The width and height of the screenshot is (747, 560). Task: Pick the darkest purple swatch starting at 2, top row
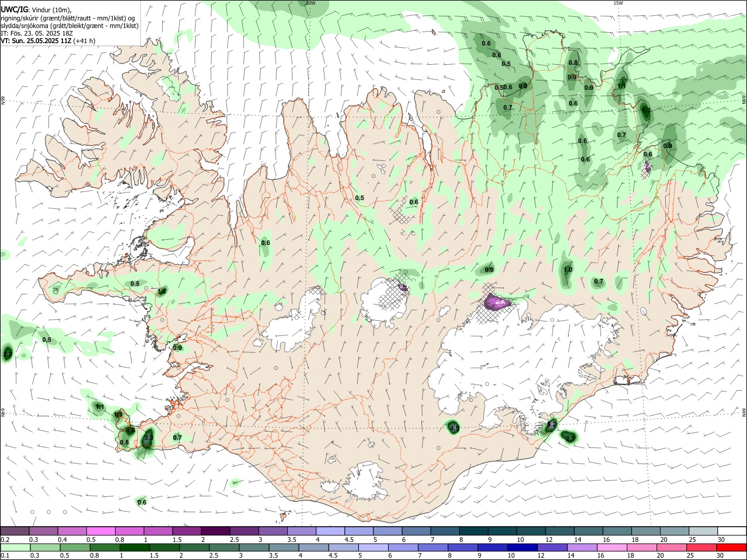215,531
